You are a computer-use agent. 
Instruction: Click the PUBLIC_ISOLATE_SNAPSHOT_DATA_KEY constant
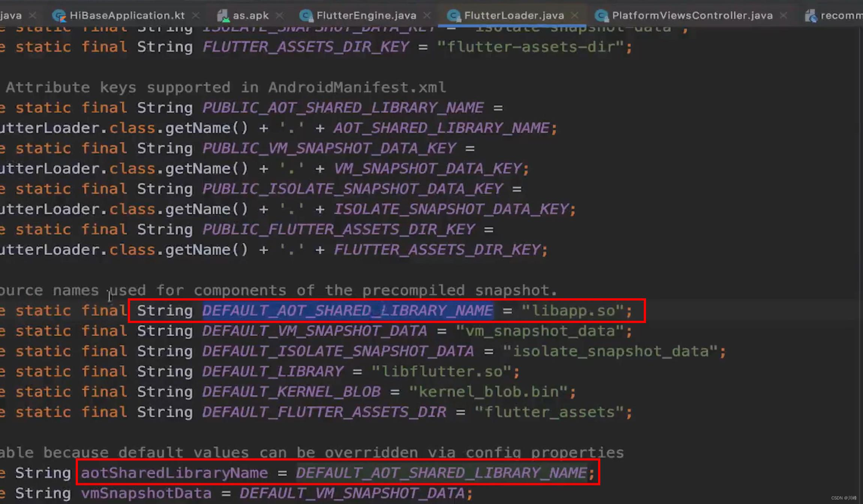pyautogui.click(x=352, y=188)
